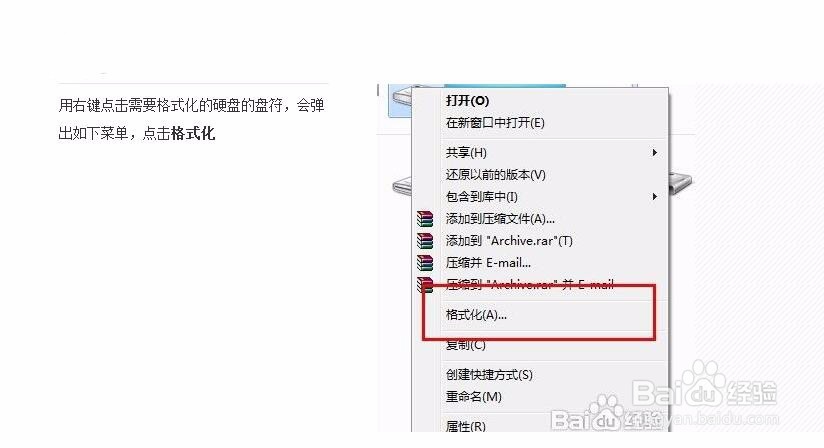Select 还原以前的版本(V) menu entry
Image resolution: width=824 pixels, height=448 pixels.
[496, 174]
